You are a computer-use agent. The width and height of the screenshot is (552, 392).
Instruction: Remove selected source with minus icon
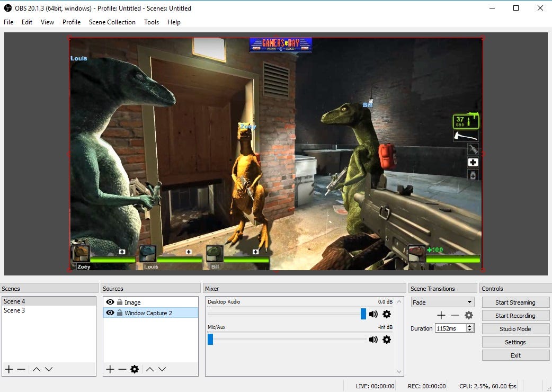(x=122, y=369)
